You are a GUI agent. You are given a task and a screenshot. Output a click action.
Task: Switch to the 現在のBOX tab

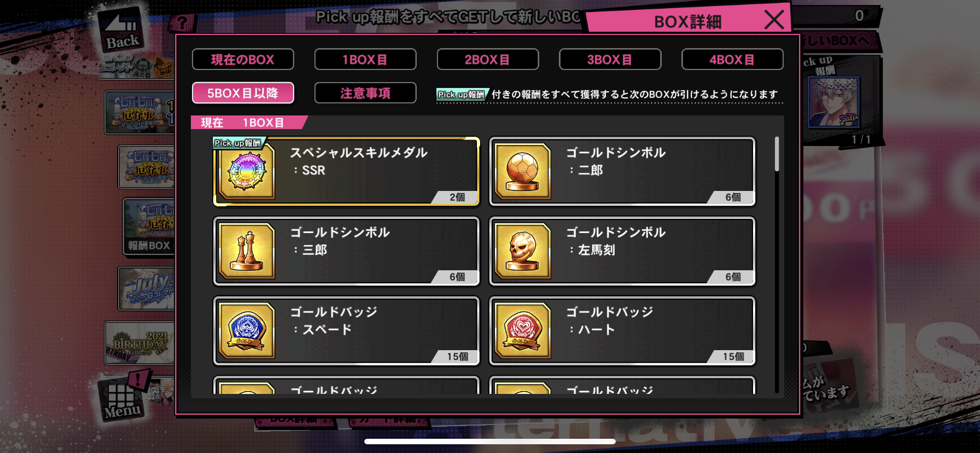coord(243,60)
